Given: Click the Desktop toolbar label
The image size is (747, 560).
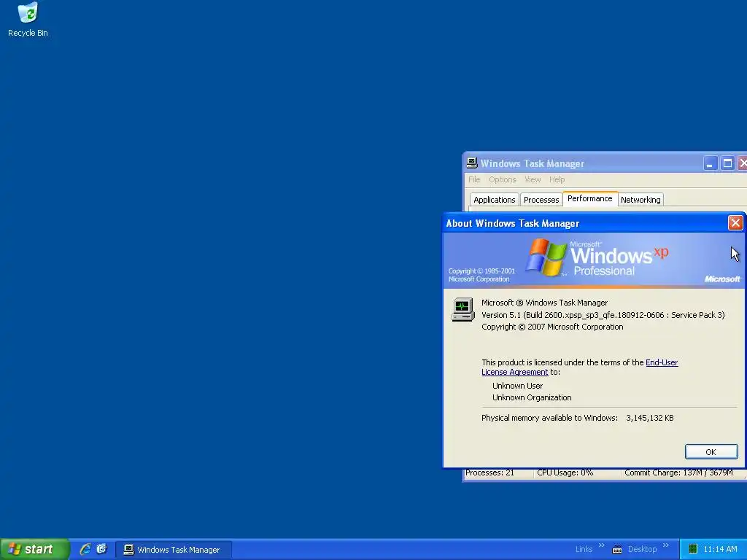Looking at the screenshot, I should 642,550.
